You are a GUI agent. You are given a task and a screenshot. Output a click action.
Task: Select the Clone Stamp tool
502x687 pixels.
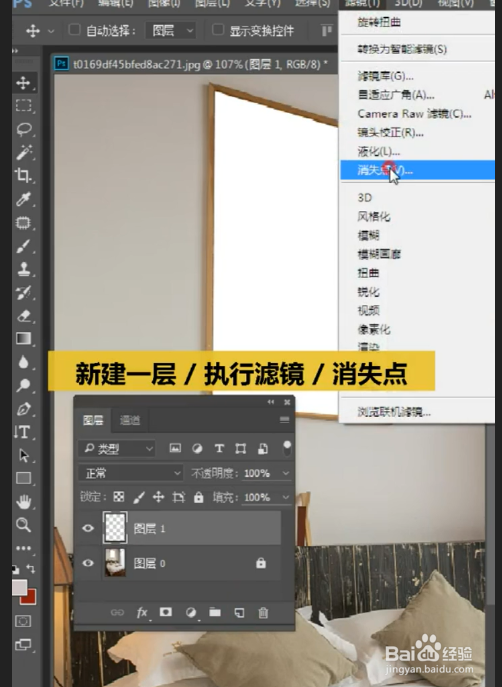(23, 269)
